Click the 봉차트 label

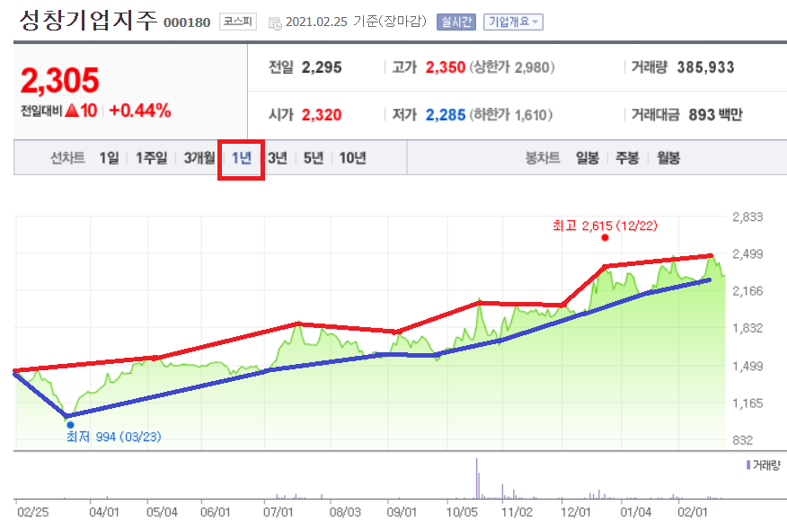(x=543, y=158)
